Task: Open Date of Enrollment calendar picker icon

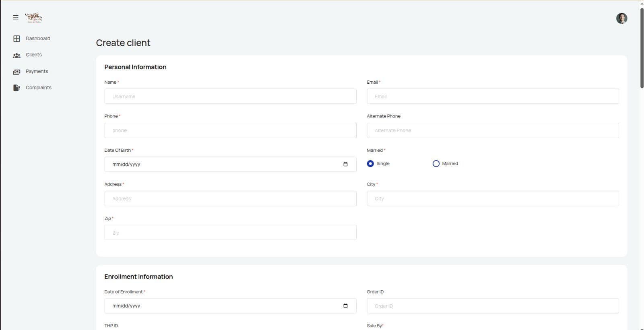Action: tap(345, 306)
